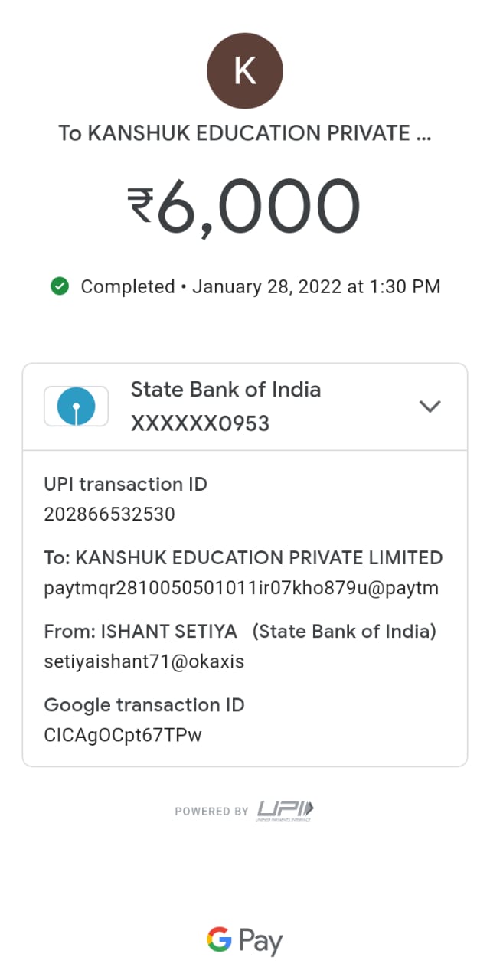Click the green Completed checkmark icon
The image size is (490, 980).
pos(59,286)
